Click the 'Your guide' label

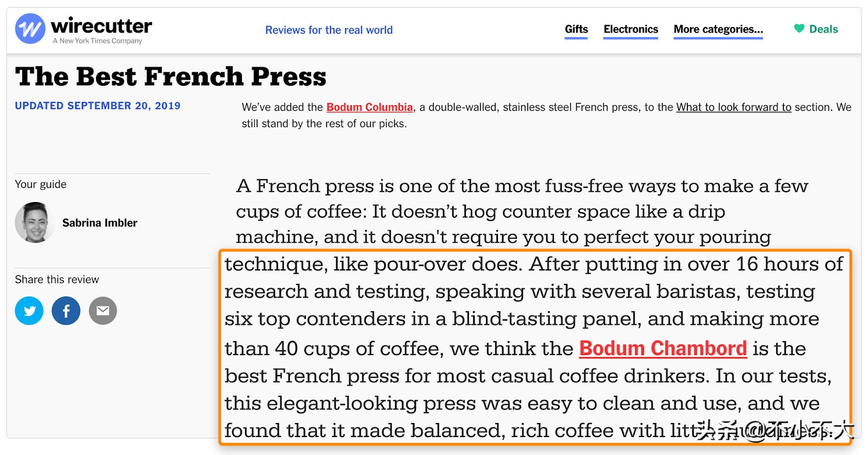click(41, 185)
